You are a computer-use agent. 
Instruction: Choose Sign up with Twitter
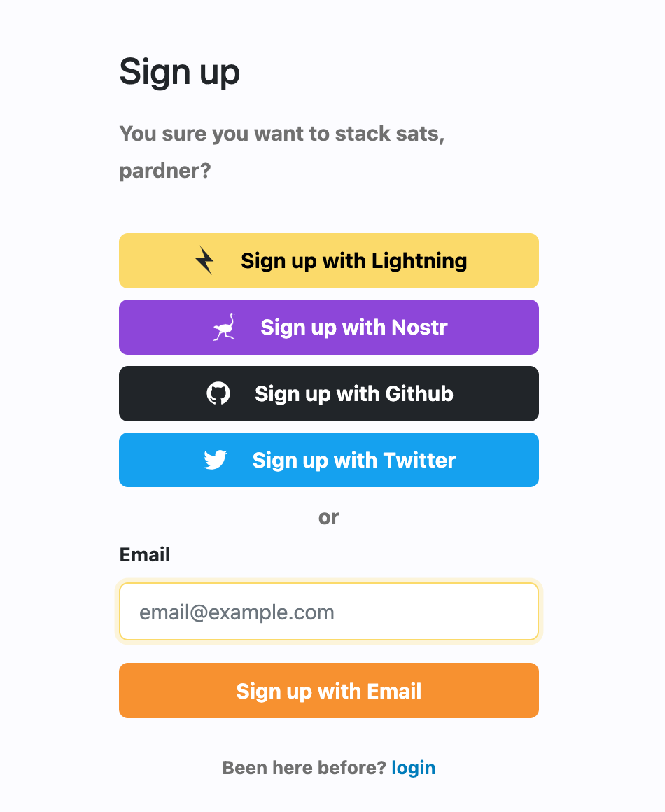329,460
